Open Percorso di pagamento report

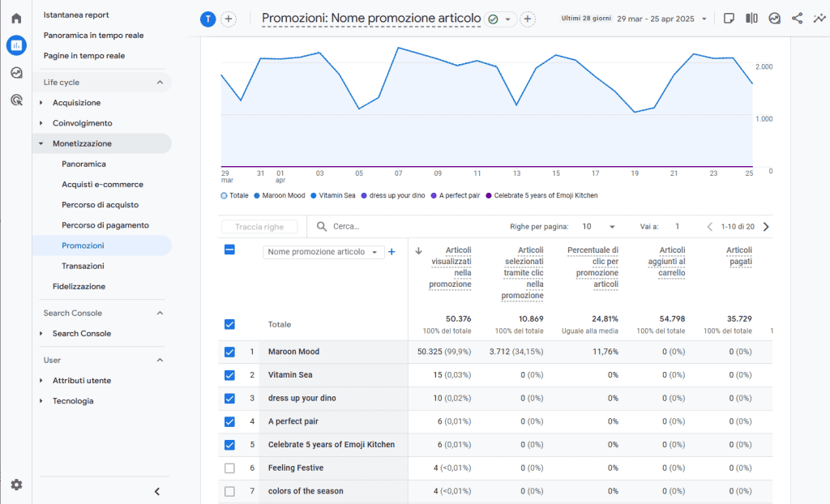tap(105, 225)
